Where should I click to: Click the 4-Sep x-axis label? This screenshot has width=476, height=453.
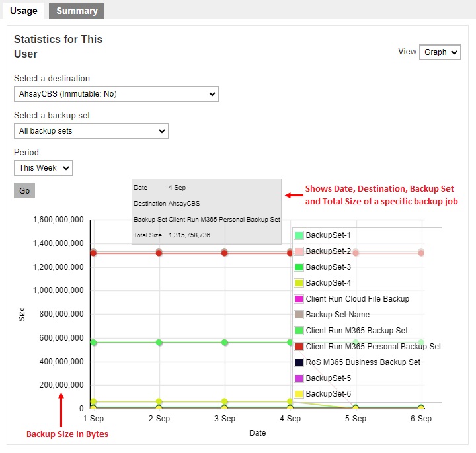[x=290, y=419]
